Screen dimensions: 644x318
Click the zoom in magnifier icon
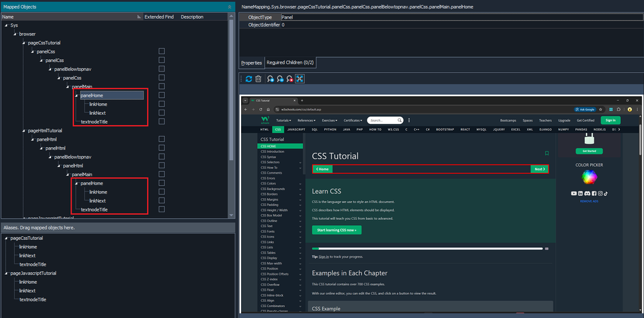(271, 79)
